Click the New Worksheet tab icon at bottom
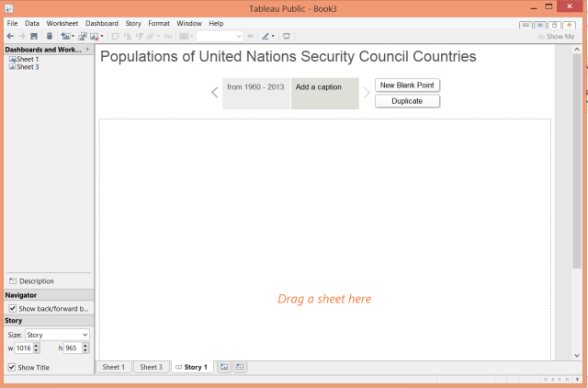 224,367
